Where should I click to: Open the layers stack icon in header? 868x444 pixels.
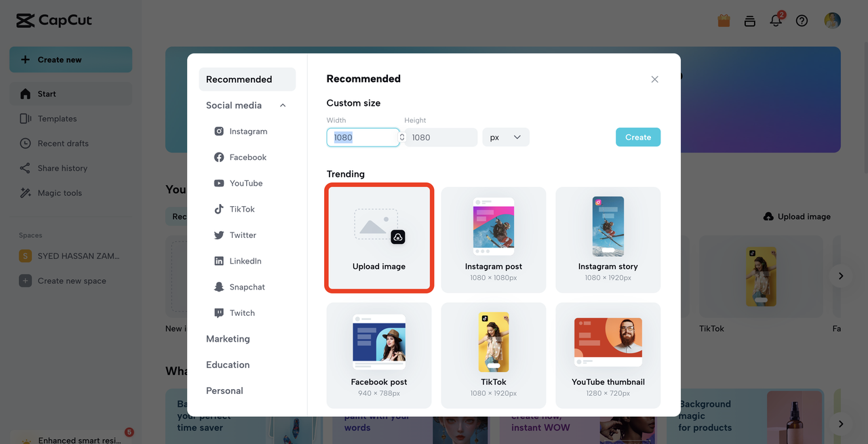[749, 20]
